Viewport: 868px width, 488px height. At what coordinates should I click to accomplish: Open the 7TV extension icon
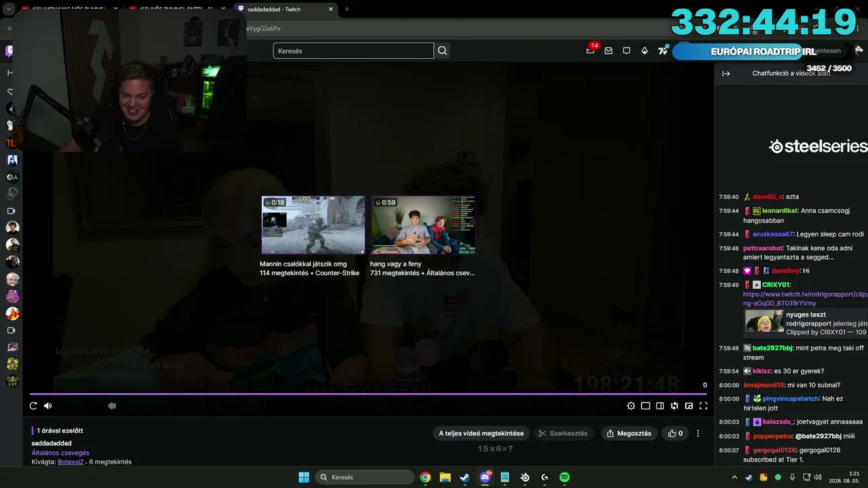(x=663, y=51)
